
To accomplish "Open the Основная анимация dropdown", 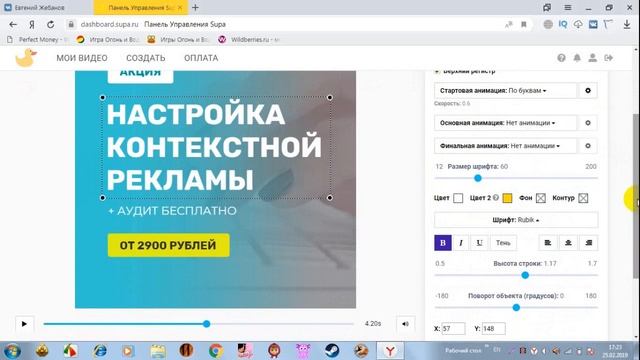I will point(505,123).
